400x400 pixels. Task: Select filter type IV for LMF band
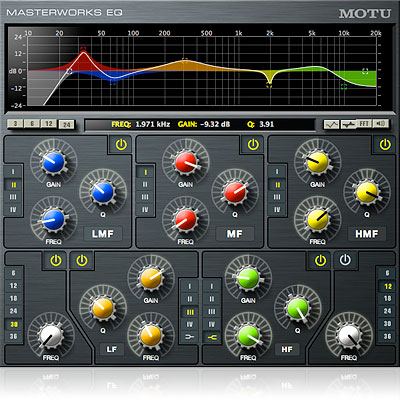pos(13,210)
